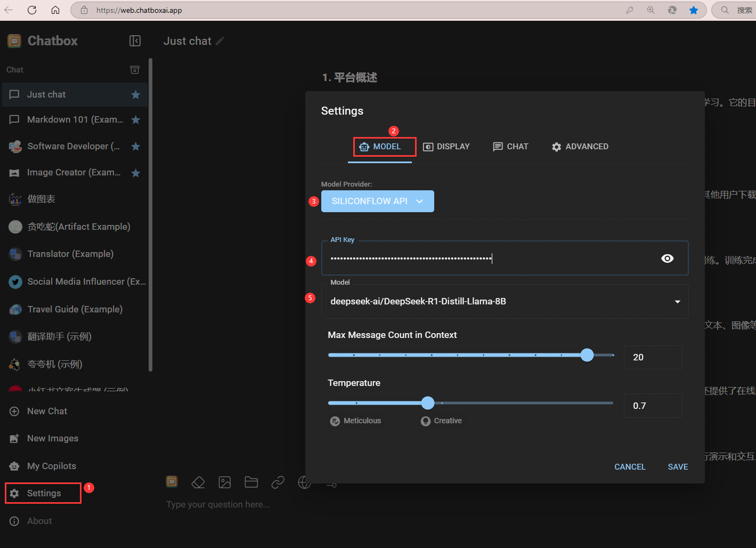
Task: Click the saved passwords key icon
Action: point(630,10)
